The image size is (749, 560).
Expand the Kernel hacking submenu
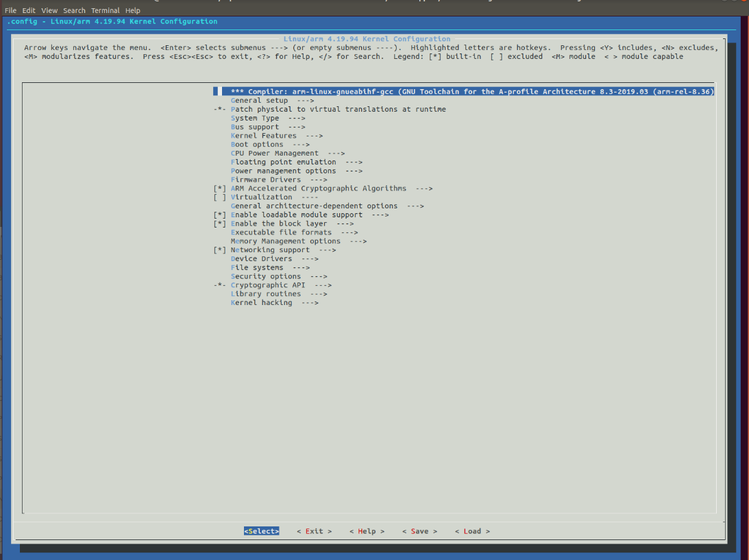(274, 303)
